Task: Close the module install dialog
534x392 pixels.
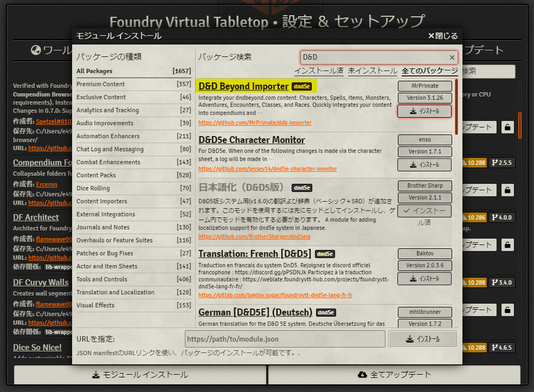Action: click(x=443, y=36)
